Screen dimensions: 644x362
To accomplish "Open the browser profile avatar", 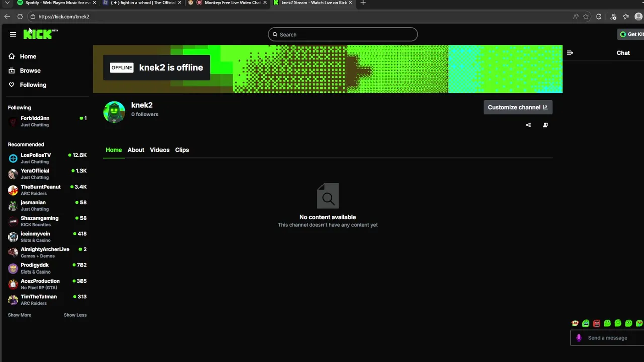I will tap(639, 17).
